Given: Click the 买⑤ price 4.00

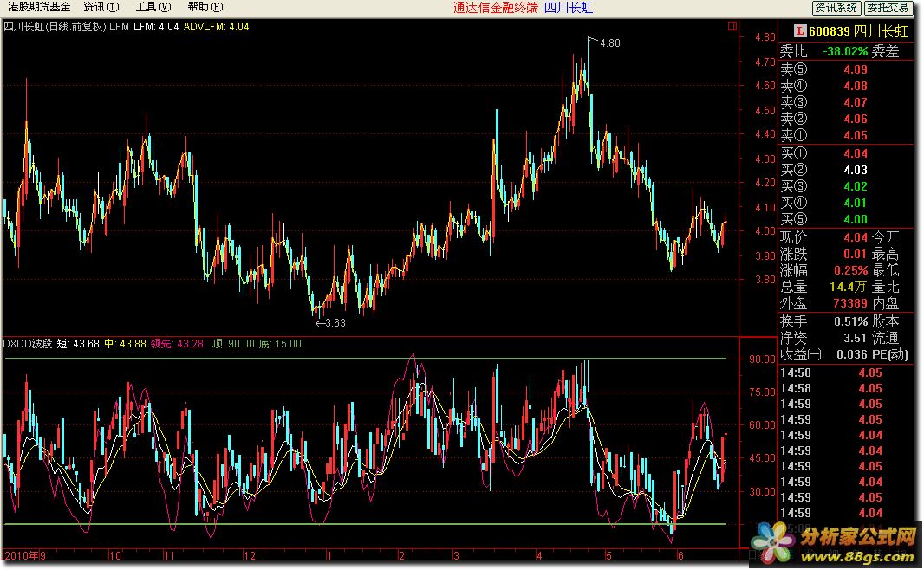Looking at the screenshot, I should click(855, 220).
